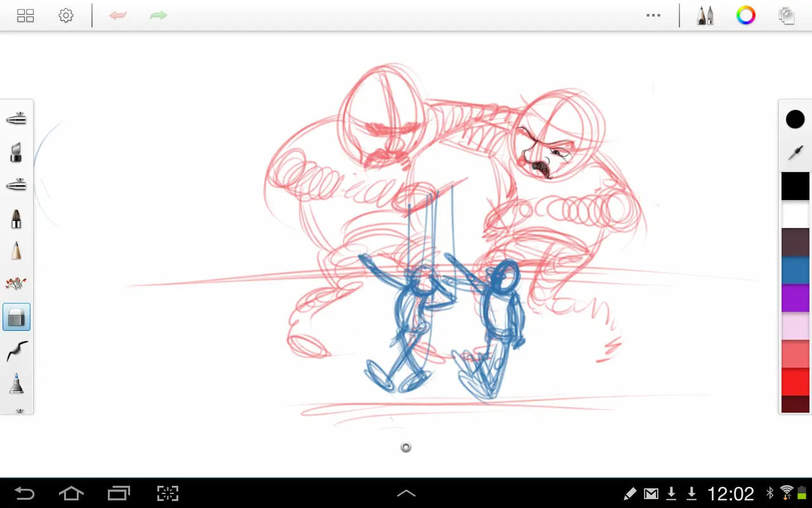This screenshot has height=508, width=812.
Task: Expand the bottom bar up chevron
Action: 406,493
